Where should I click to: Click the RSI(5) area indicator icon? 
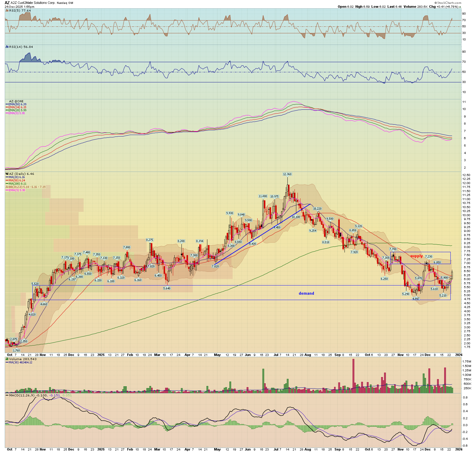click(7, 11)
